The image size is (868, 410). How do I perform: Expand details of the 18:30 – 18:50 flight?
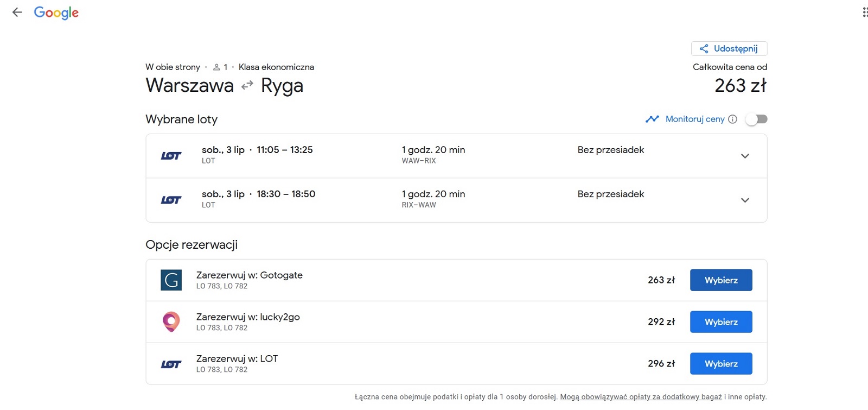(745, 200)
